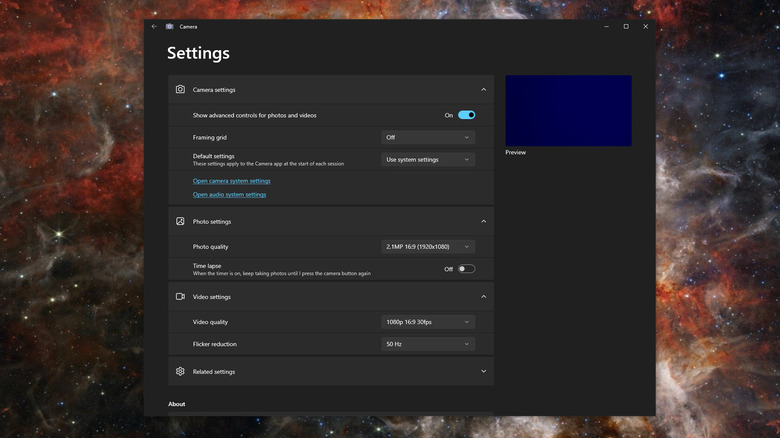Viewport: 780px width, 438px height.
Task: Maximize the Camera window
Action: click(x=626, y=26)
